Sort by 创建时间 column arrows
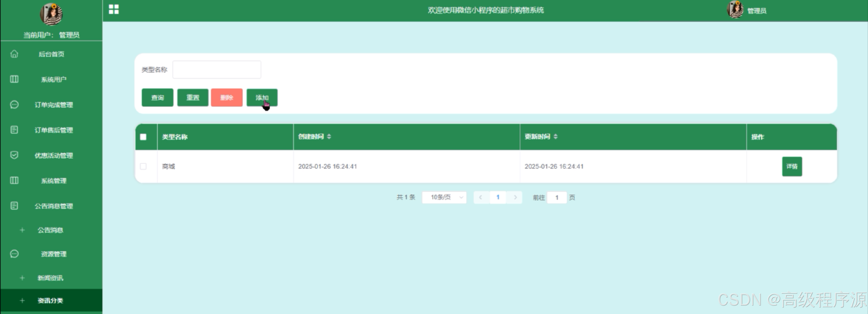The width and height of the screenshot is (868, 314). point(329,137)
